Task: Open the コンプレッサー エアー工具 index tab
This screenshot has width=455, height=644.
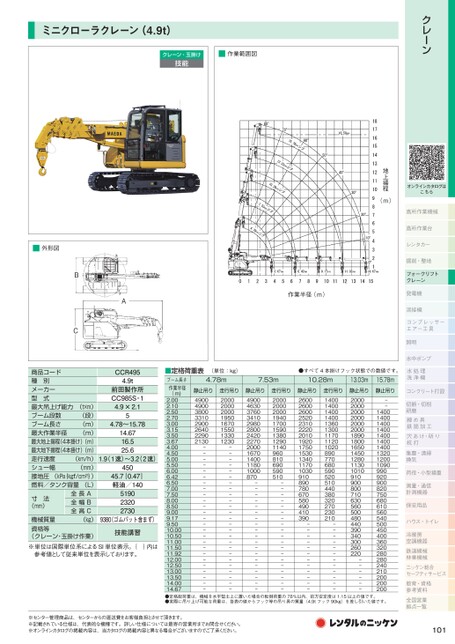Action: pyautogui.click(x=427, y=325)
